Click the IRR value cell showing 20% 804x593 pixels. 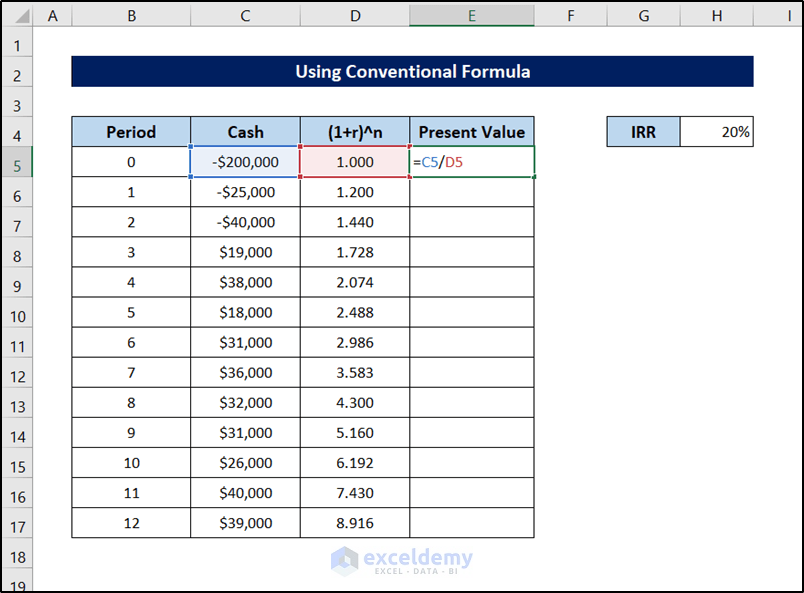pyautogui.click(x=716, y=132)
